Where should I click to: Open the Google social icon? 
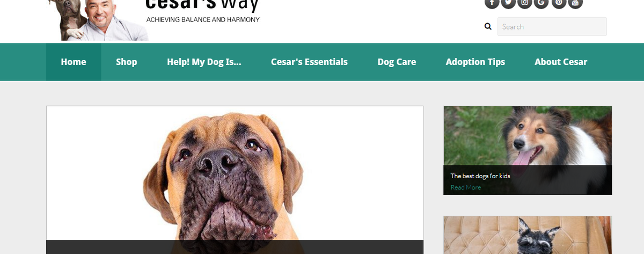(x=541, y=3)
